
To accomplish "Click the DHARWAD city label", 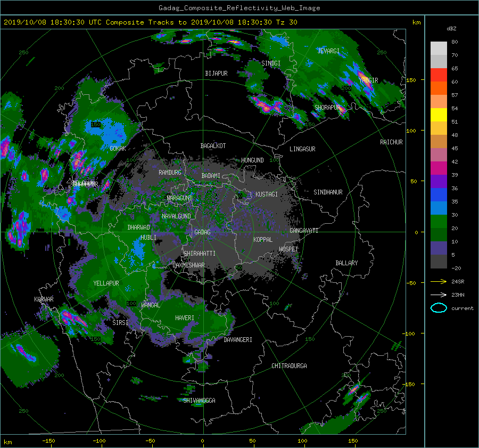I will [139, 227].
